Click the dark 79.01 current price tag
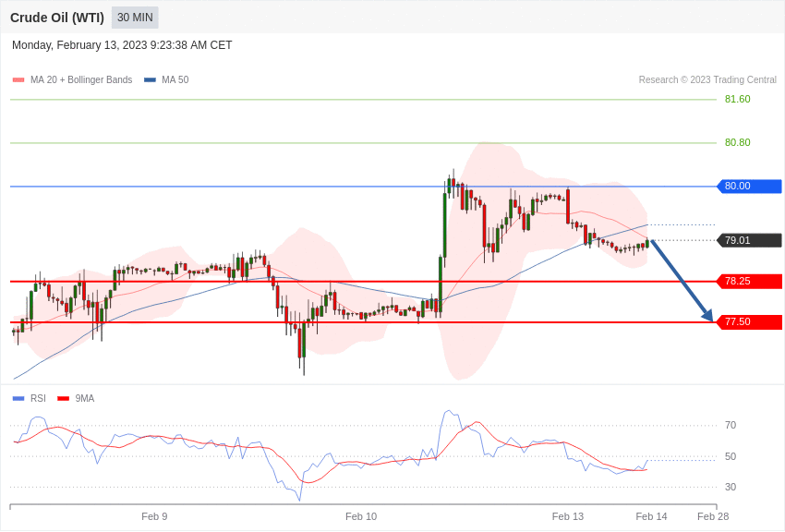Screen dimensions: 785x532 [x=750, y=240]
